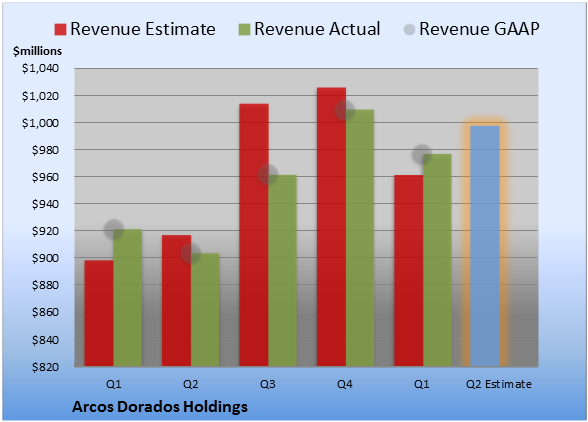This screenshot has width=588, height=422.
Task: Click the '$960' axis value
Action: pos(45,177)
